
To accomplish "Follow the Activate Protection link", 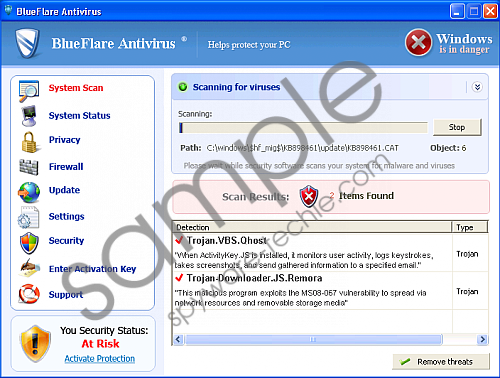I will [100, 359].
